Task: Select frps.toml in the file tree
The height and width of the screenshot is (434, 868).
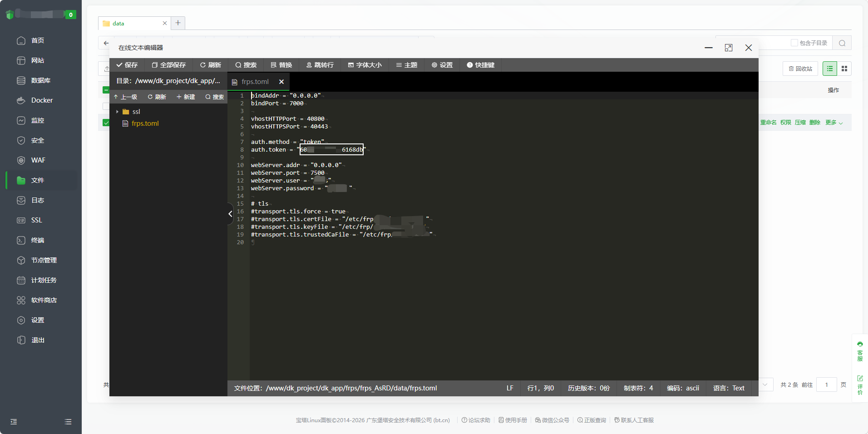Action: tap(145, 123)
